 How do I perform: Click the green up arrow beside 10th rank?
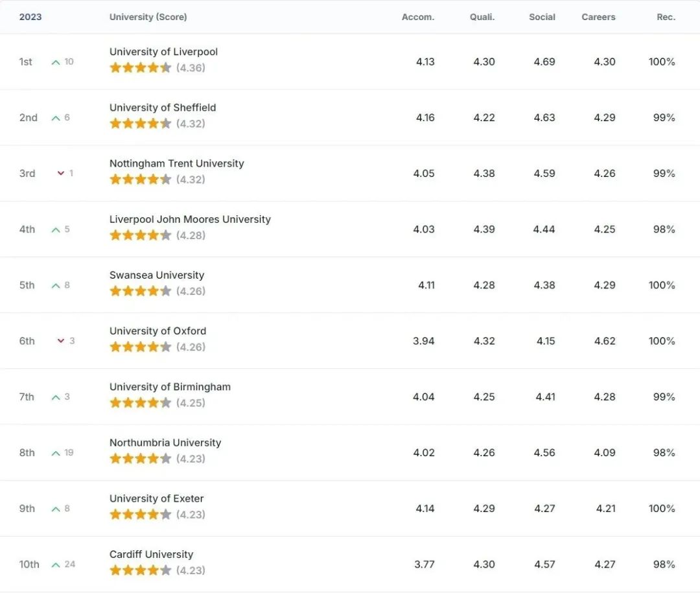tap(56, 564)
